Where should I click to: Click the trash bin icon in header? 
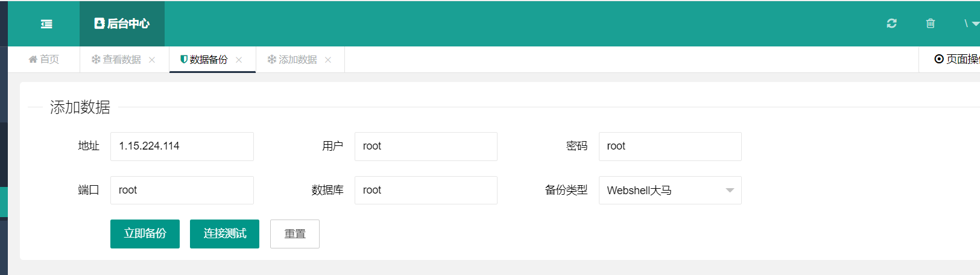tap(931, 24)
